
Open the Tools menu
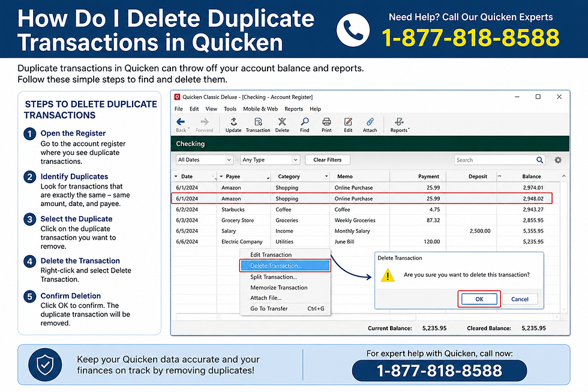pos(230,109)
